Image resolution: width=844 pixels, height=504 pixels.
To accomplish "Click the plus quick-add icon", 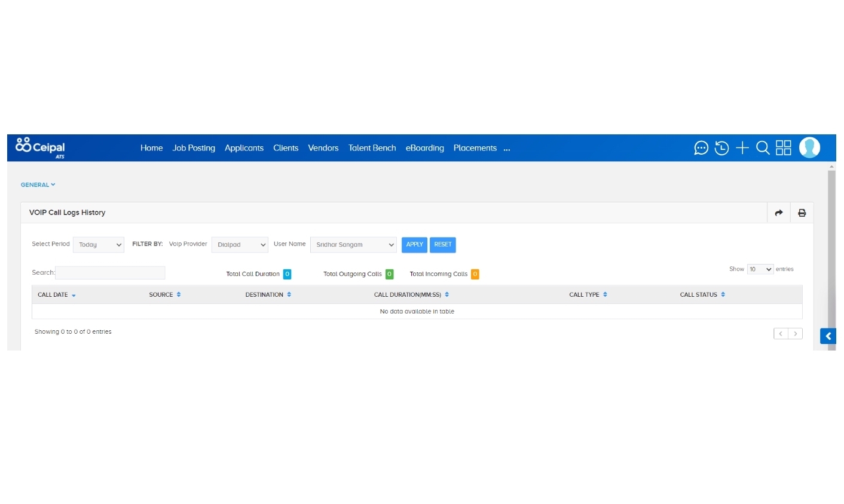I will (742, 148).
